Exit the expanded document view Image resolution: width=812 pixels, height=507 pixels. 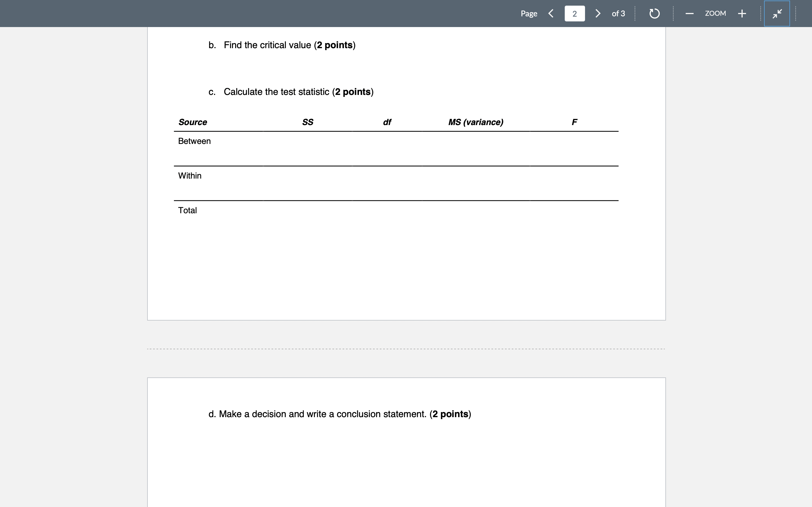(777, 14)
